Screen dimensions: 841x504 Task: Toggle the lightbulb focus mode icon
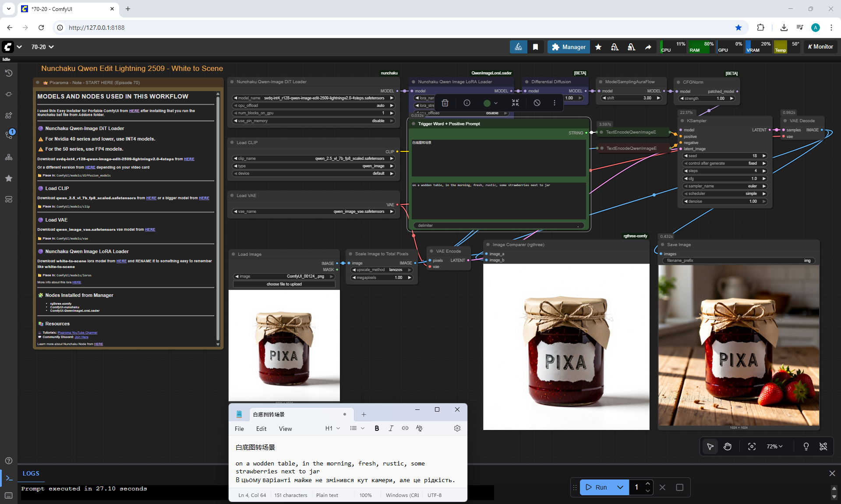[x=806, y=446]
